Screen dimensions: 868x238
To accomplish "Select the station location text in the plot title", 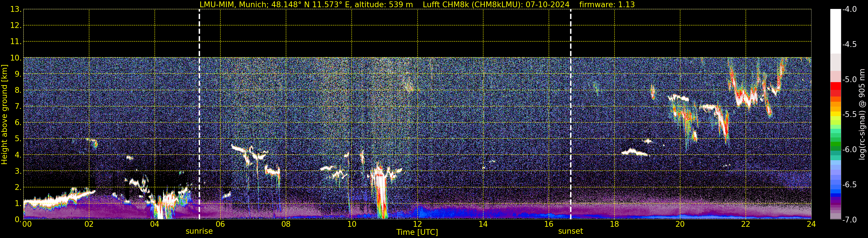I will [x=306, y=4].
